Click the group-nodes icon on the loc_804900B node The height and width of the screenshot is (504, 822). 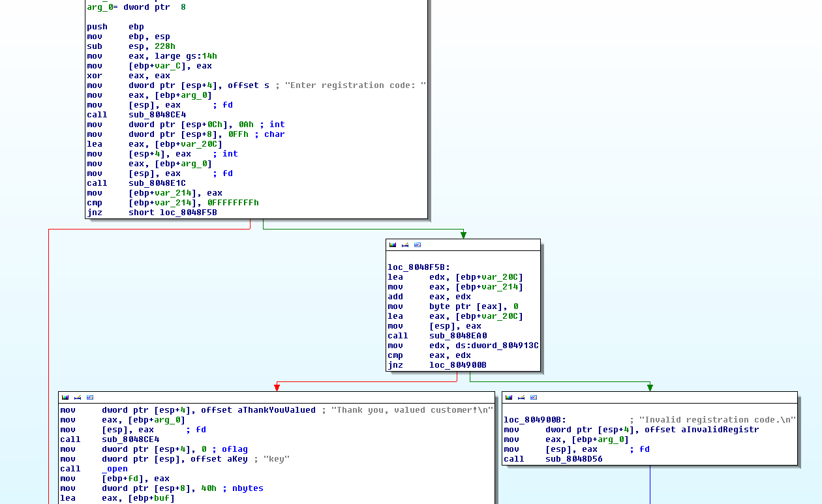[x=534, y=397]
